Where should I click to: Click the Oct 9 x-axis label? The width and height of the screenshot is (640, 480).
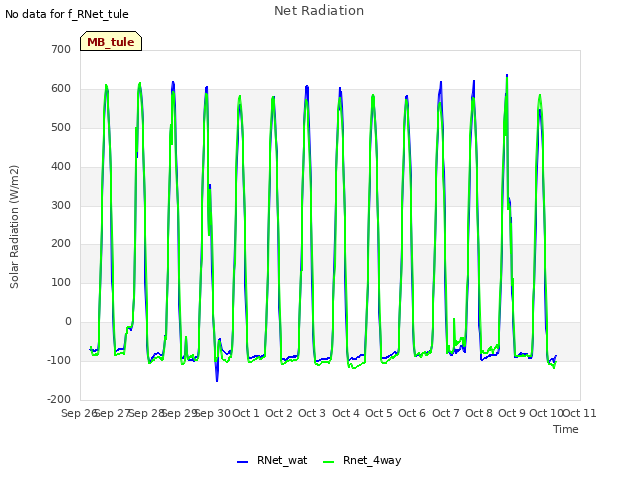pyautogui.click(x=512, y=413)
